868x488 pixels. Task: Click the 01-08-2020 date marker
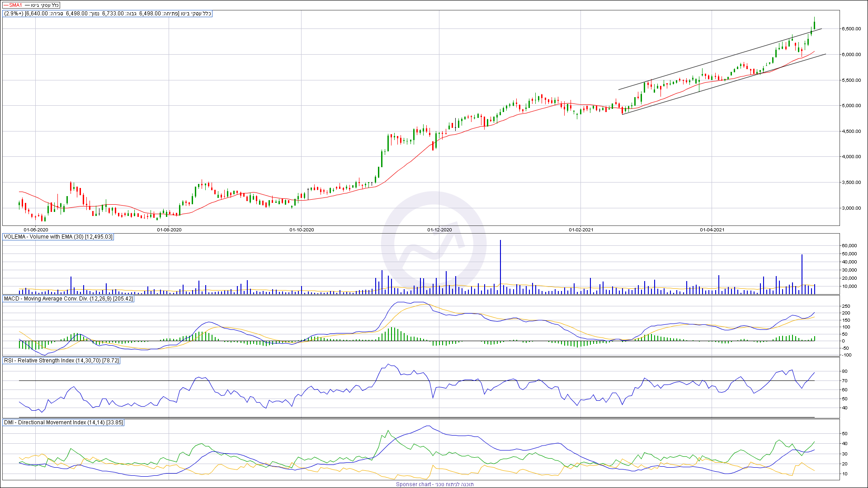[x=169, y=230]
